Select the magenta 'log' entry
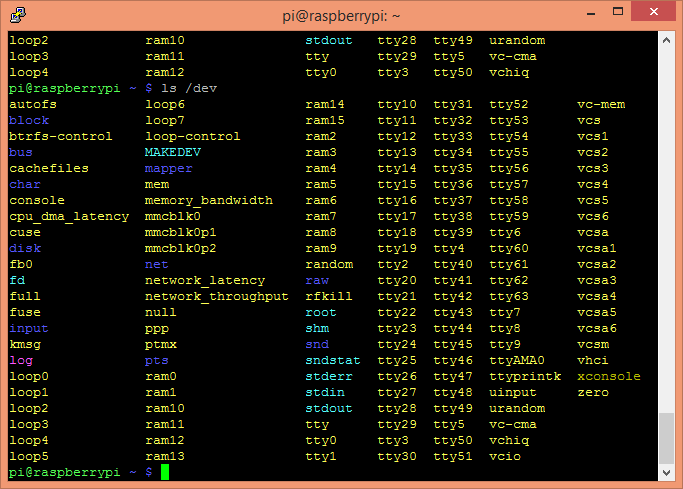This screenshot has height=489, width=683. coord(21,361)
